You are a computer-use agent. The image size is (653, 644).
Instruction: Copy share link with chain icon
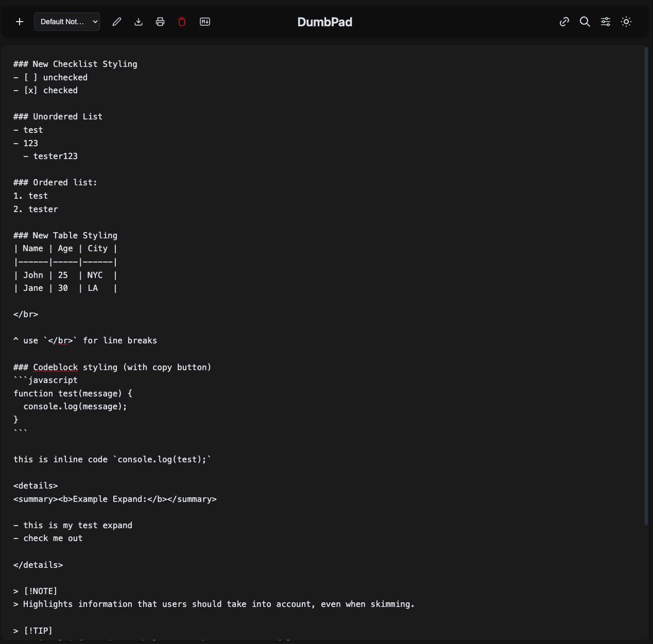tap(564, 22)
